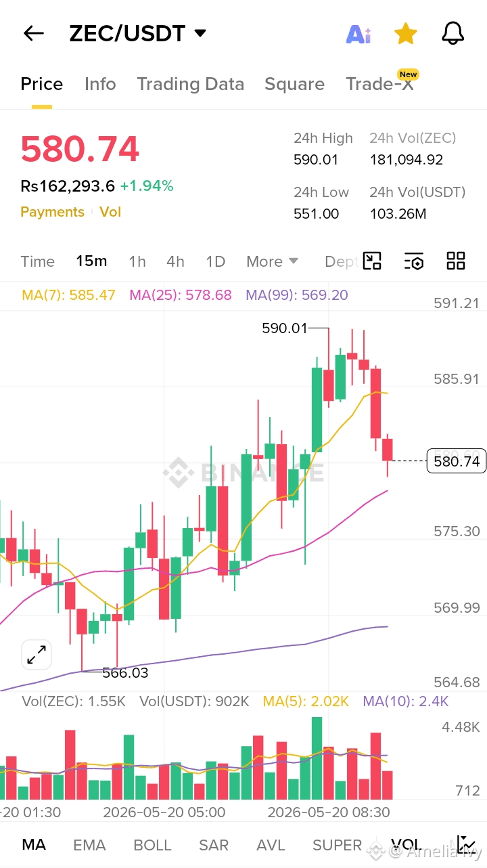The height and width of the screenshot is (868, 487).
Task: Open the four-square grid layout icon
Action: (456, 261)
